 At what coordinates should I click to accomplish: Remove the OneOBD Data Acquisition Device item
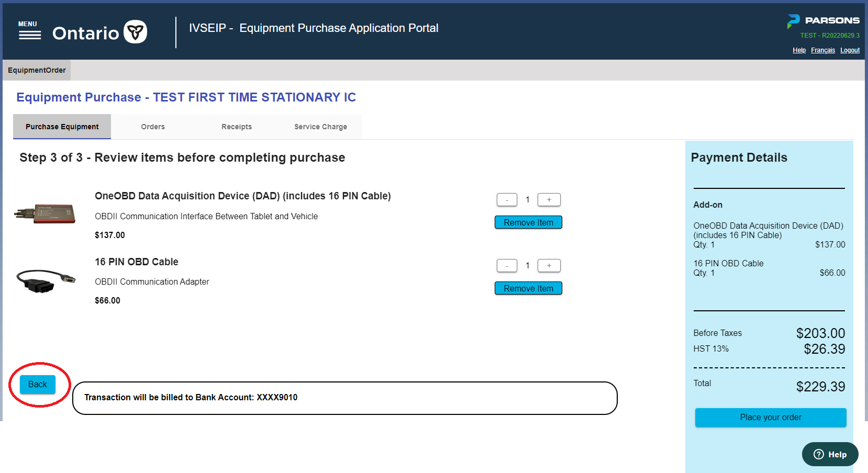pyautogui.click(x=528, y=222)
